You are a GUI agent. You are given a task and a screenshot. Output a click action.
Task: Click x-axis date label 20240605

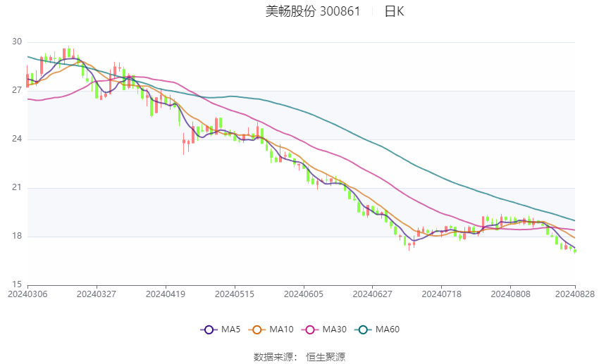tap(304, 294)
